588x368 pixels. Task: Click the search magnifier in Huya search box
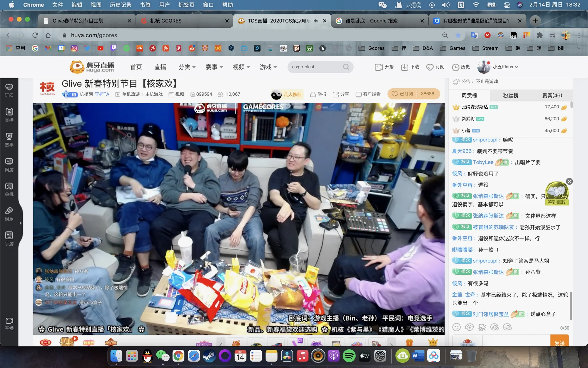coord(346,67)
